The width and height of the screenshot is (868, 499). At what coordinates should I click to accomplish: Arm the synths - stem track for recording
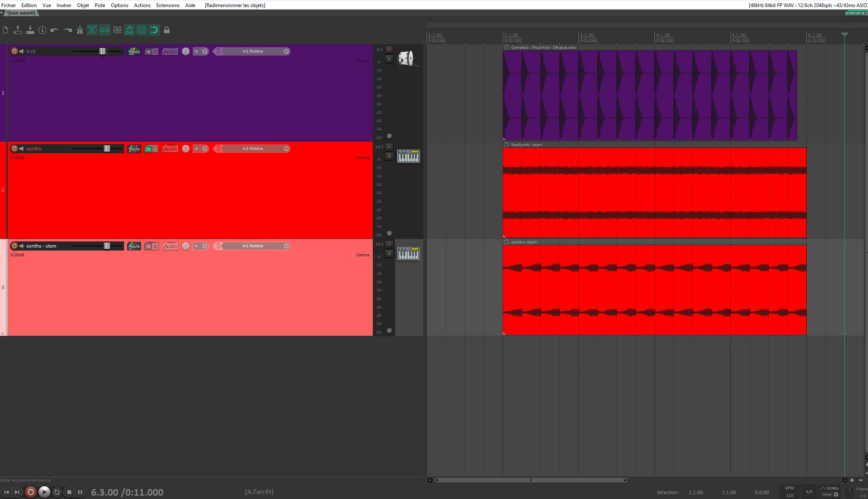click(14, 246)
